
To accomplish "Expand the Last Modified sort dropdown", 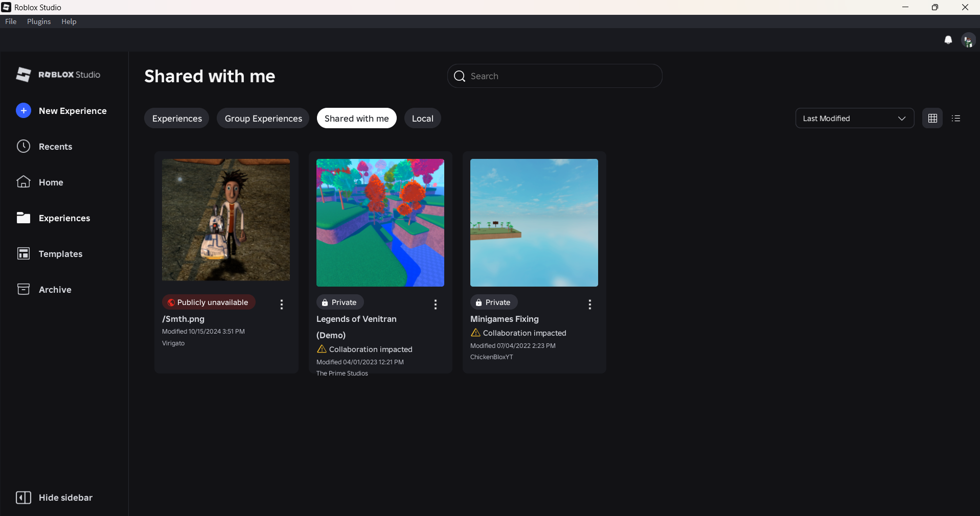I will [x=855, y=118].
